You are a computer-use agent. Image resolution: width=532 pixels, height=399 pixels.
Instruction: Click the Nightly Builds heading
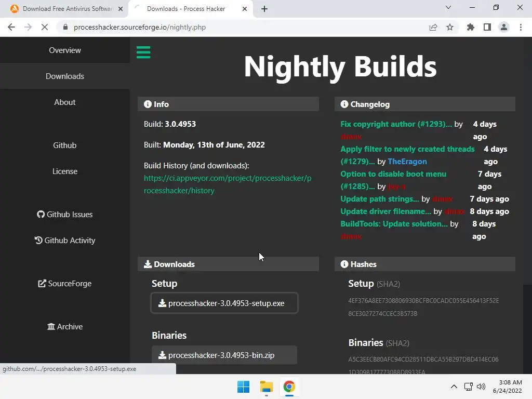[x=340, y=67]
